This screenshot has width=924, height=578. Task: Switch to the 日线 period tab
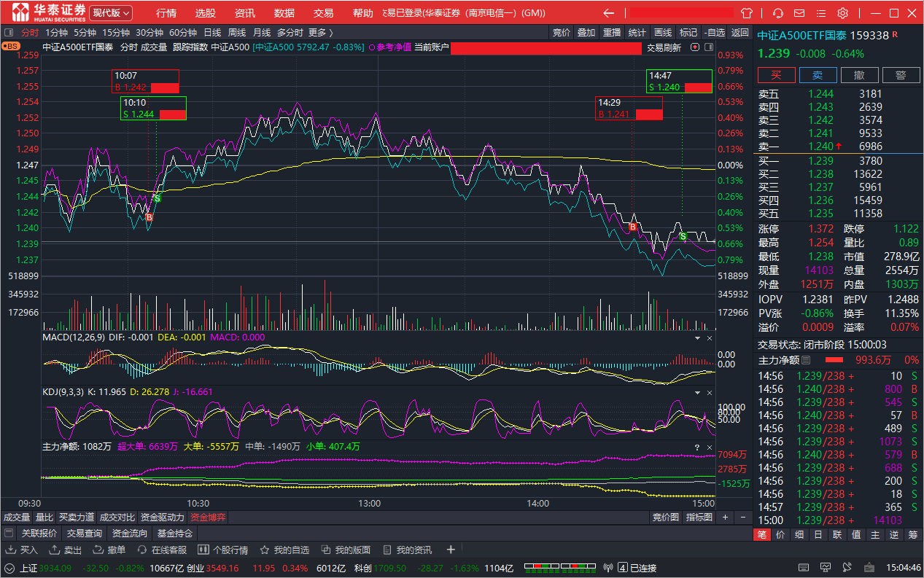[212, 32]
